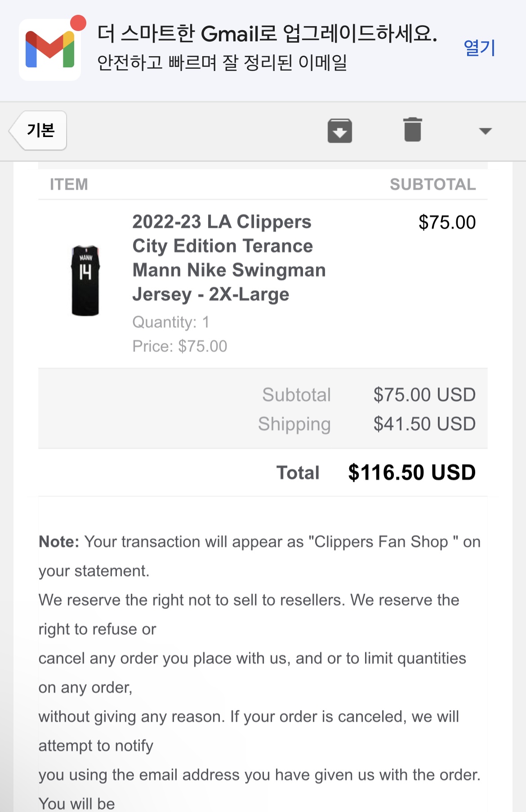526x812 pixels.
Task: Go back to 기본 inbox
Action: [40, 130]
